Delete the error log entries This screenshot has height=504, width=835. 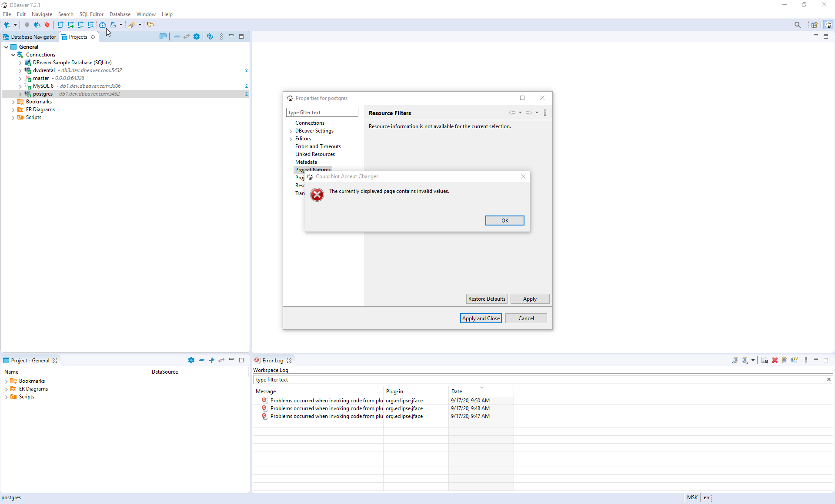[775, 360]
